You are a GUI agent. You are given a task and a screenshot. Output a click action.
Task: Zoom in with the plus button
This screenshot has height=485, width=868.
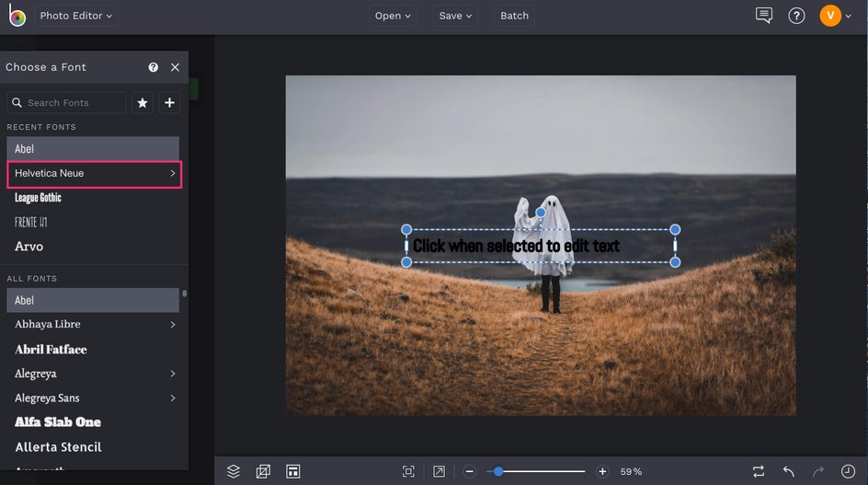[602, 471]
